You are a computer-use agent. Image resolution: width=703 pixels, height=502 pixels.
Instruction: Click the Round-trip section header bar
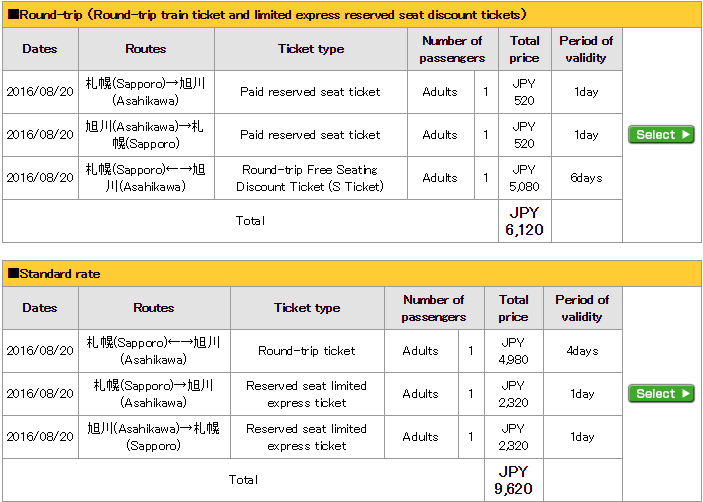[352, 15]
